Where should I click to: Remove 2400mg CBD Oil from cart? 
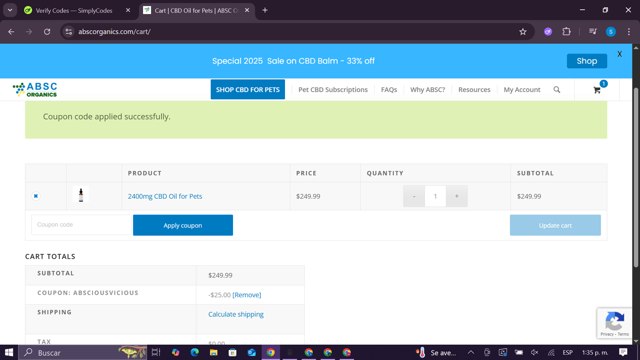[x=36, y=196]
